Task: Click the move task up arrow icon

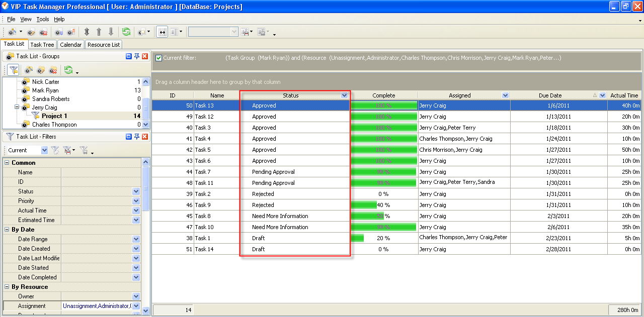Action: [x=99, y=32]
